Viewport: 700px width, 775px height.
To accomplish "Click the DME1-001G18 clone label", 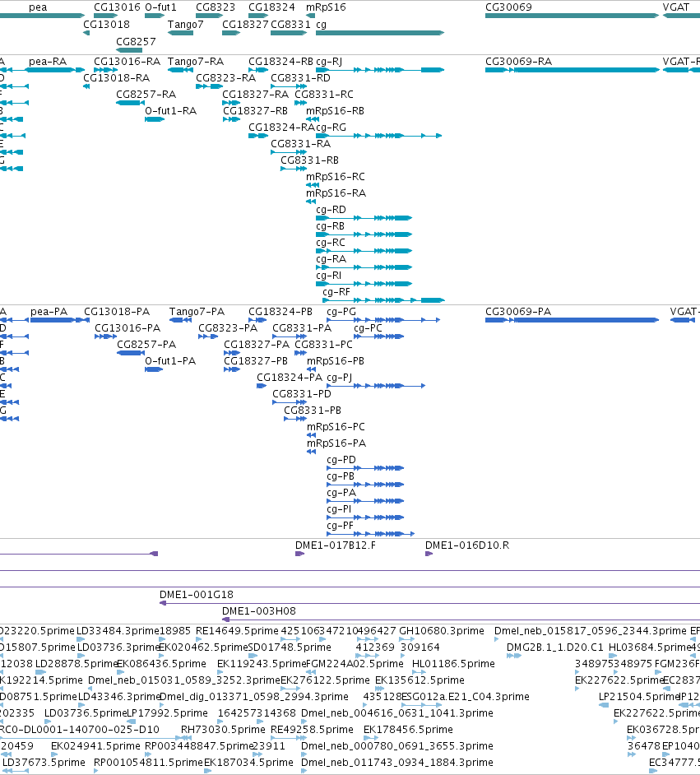I will [x=196, y=595].
